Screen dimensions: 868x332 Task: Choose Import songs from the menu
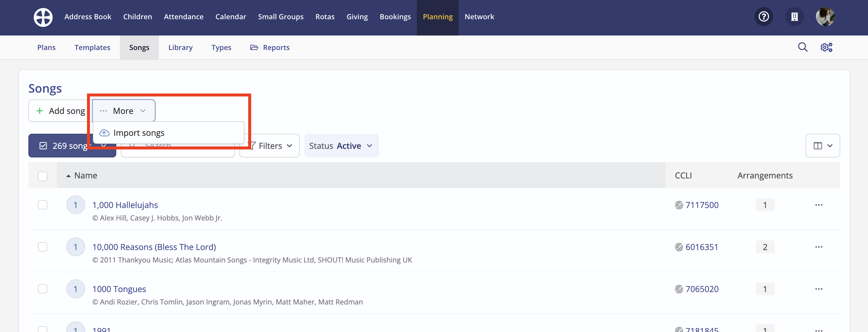[168, 133]
